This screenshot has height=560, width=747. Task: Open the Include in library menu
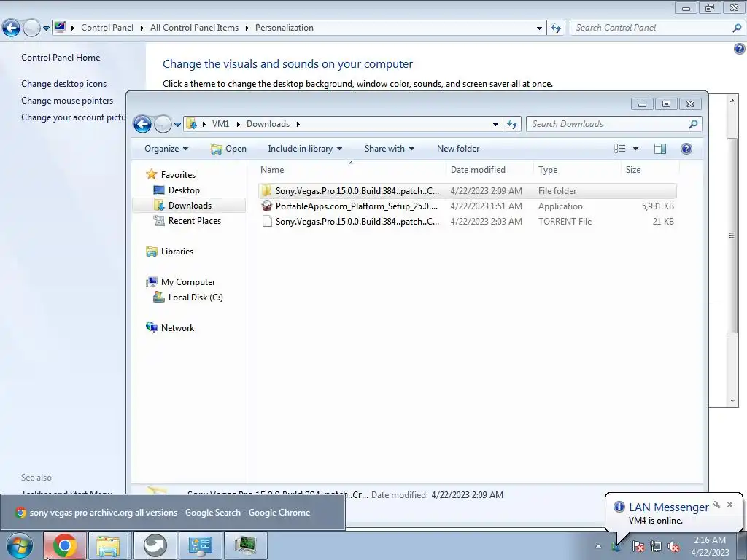click(x=305, y=149)
